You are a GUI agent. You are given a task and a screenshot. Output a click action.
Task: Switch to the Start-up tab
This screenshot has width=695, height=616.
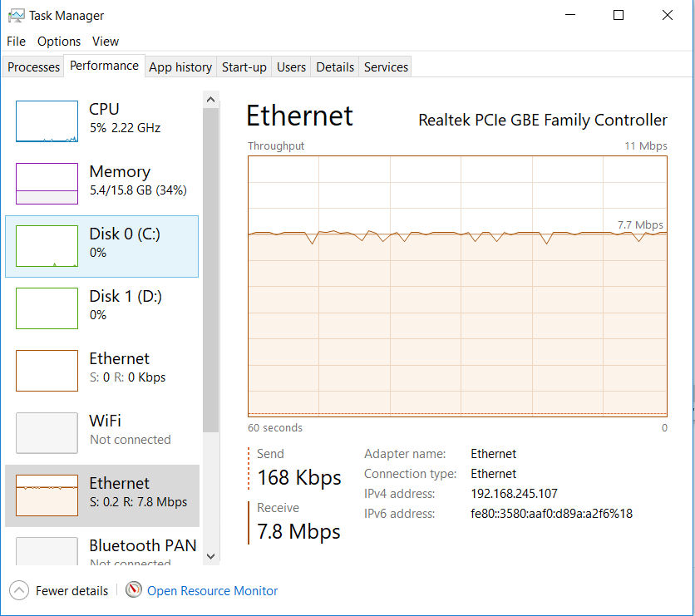(x=244, y=67)
